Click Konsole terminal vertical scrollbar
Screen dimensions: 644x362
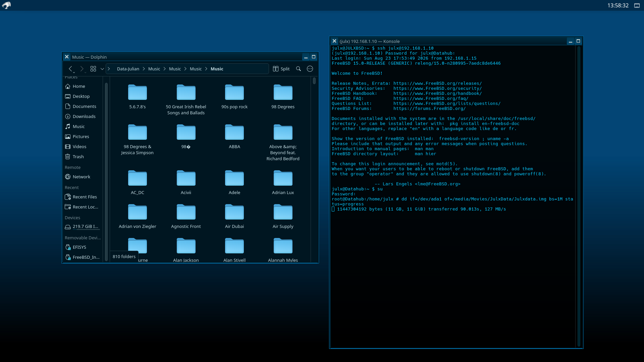579,196
